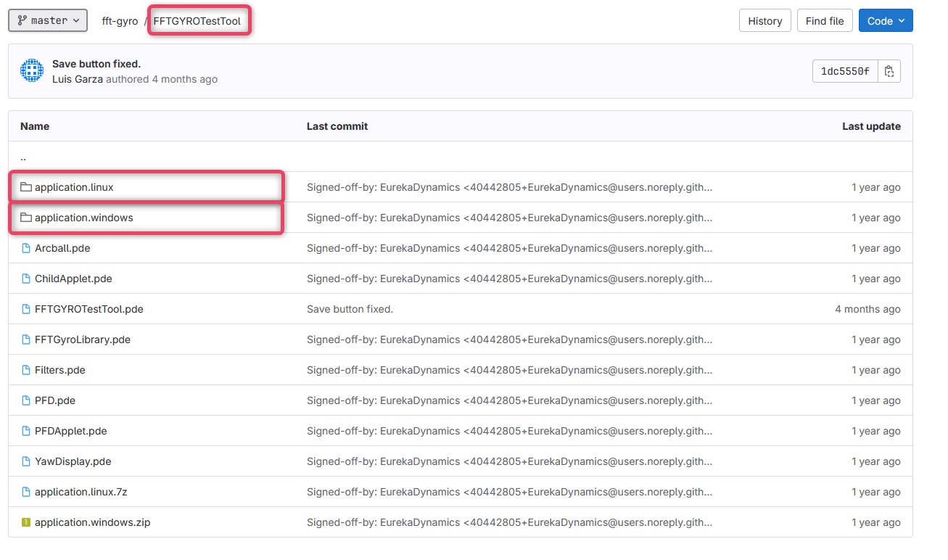Copy commit SHA with clipboard icon
Image resolution: width=948 pixels, height=560 pixels.
889,71
